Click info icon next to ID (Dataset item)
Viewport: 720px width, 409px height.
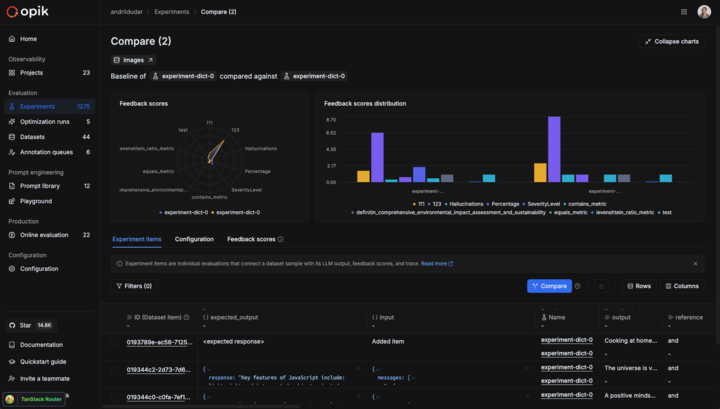point(187,317)
